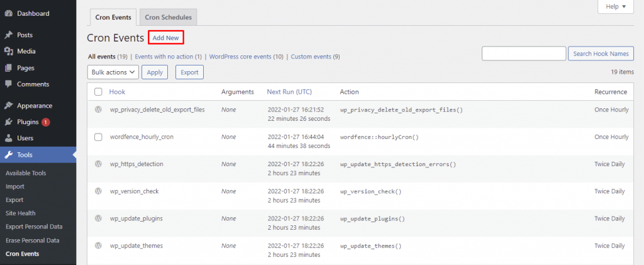Switch to the Cron Events tab
This screenshot has height=265, width=644.
coord(113,17)
